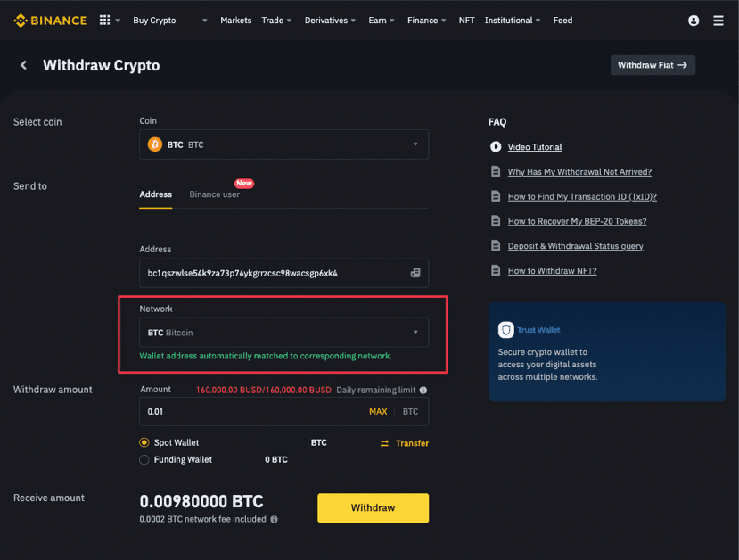This screenshot has width=739, height=560.
Task: Select the Funding Wallet radio button
Action: click(x=144, y=459)
